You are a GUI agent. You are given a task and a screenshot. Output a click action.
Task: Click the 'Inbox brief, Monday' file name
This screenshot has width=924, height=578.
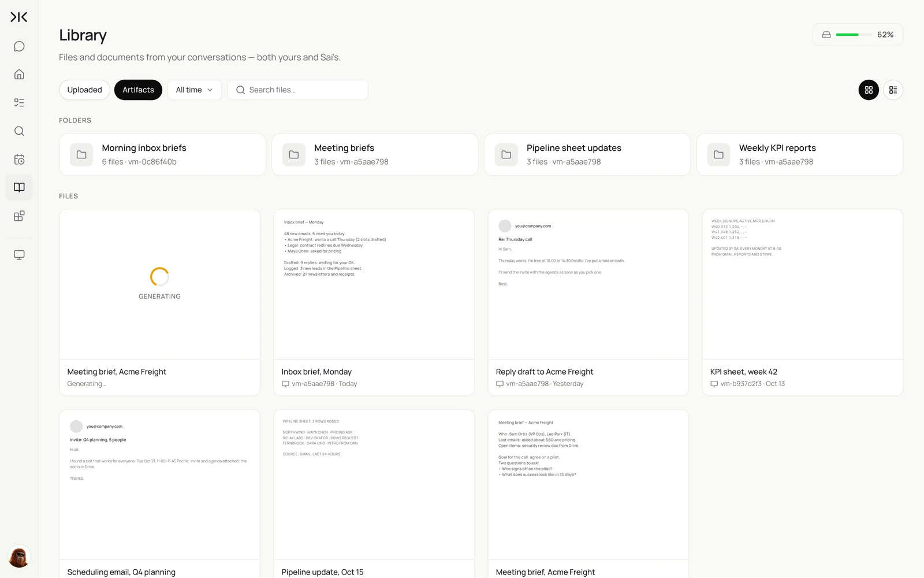click(316, 372)
